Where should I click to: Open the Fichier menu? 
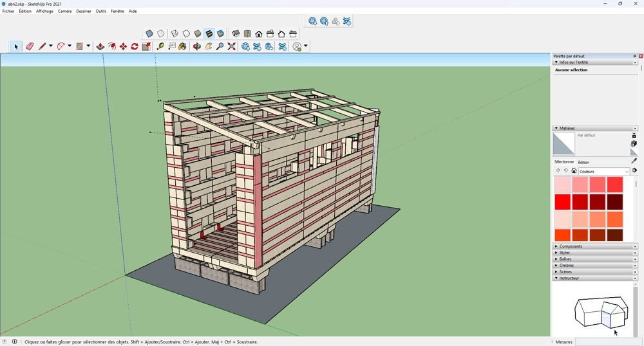coord(8,11)
